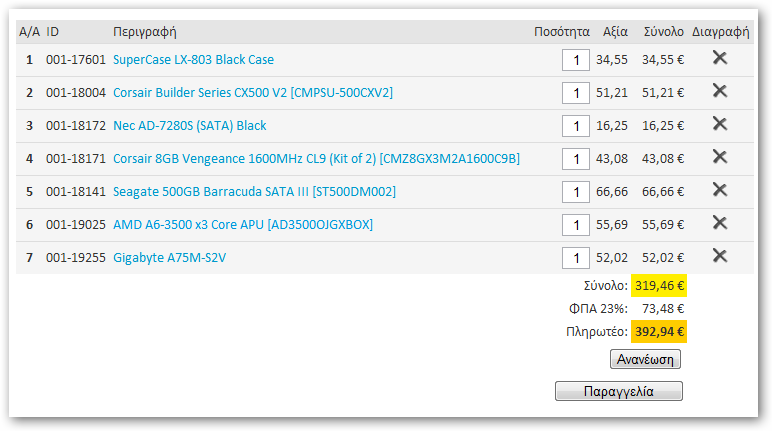Delete the Seagate 500GB Barracuda row
Viewport: 772px width, 431px height.
pyautogui.click(x=720, y=190)
